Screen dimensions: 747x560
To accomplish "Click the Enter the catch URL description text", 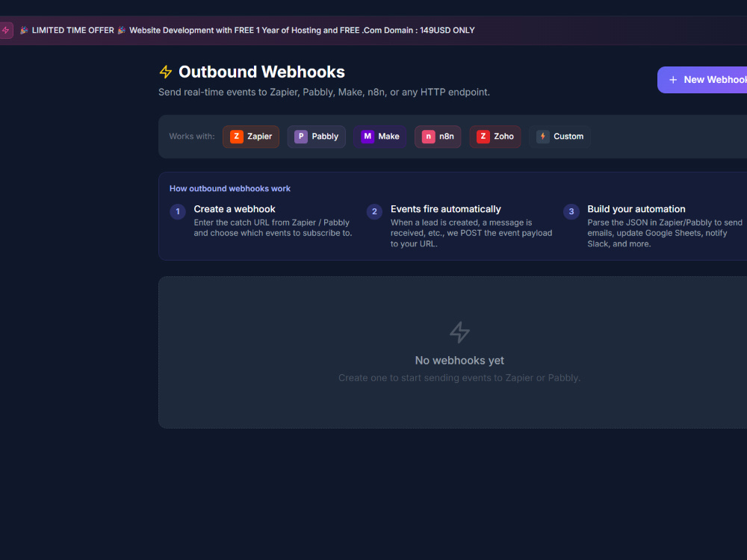I will click(x=273, y=228).
